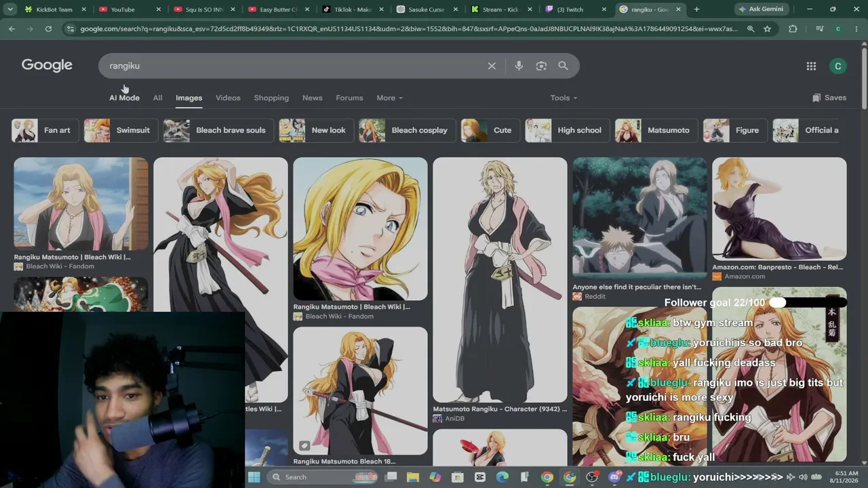This screenshot has height=488, width=868.
Task: Open the AniDB Matsumoto Rangiku character image
Action: tap(500, 279)
